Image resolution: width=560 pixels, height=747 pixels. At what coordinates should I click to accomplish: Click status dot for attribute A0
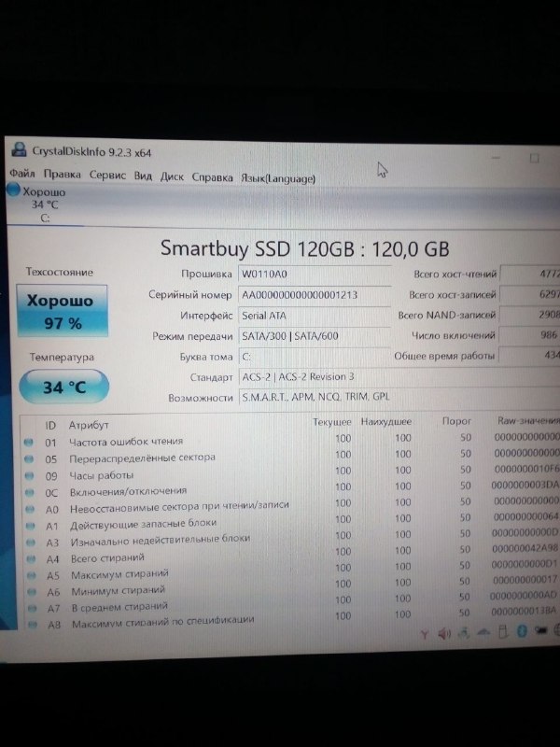click(x=30, y=509)
